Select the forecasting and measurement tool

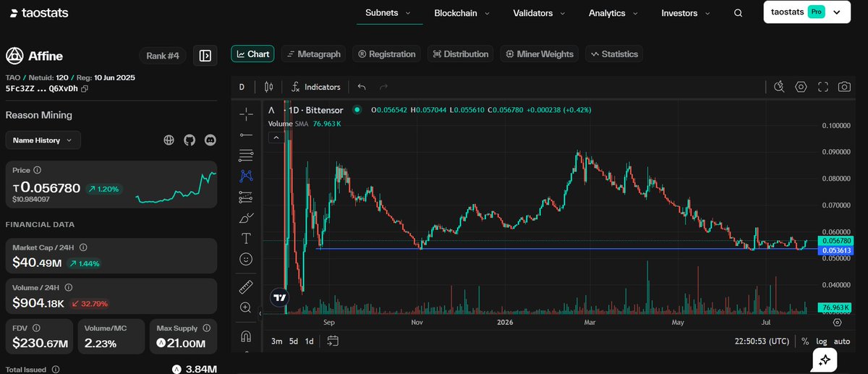pos(246,197)
